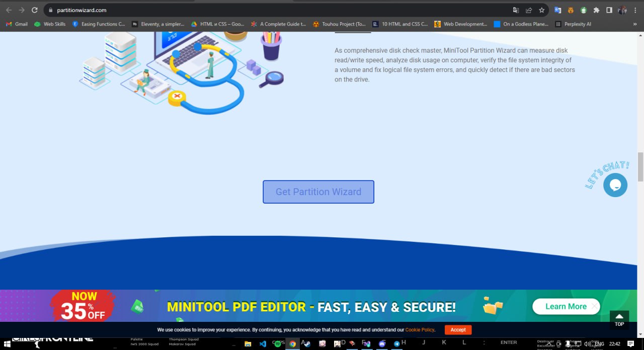Click the MiniTool PDF Editor banner headline
644x350 pixels.
pyautogui.click(x=311, y=307)
